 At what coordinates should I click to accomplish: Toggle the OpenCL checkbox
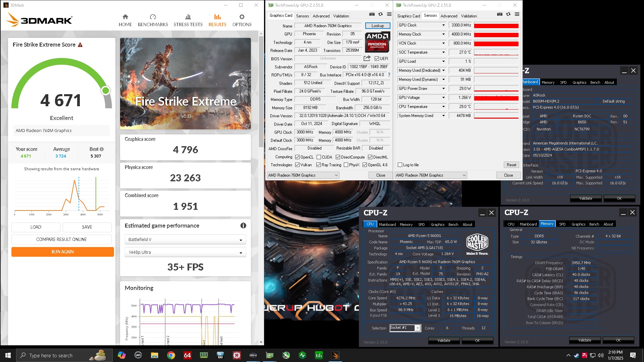[x=297, y=157]
